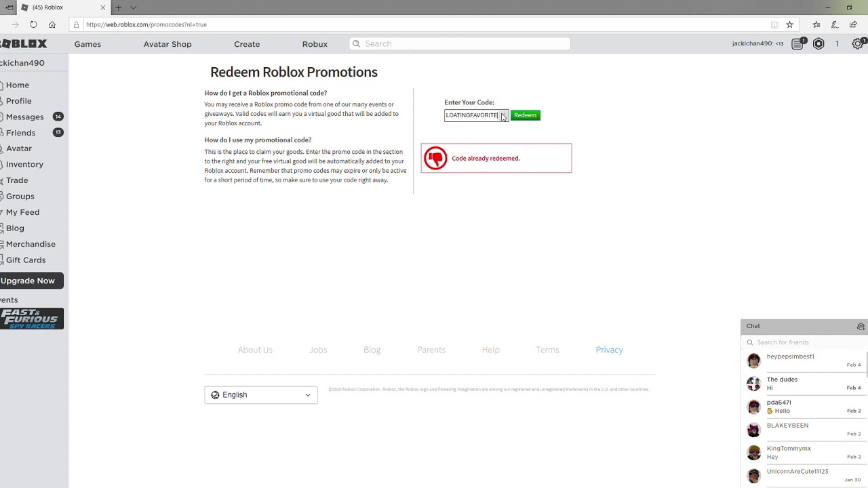Click the chat Search for friends field
This screenshot has width=868, height=488.
pos(804,342)
